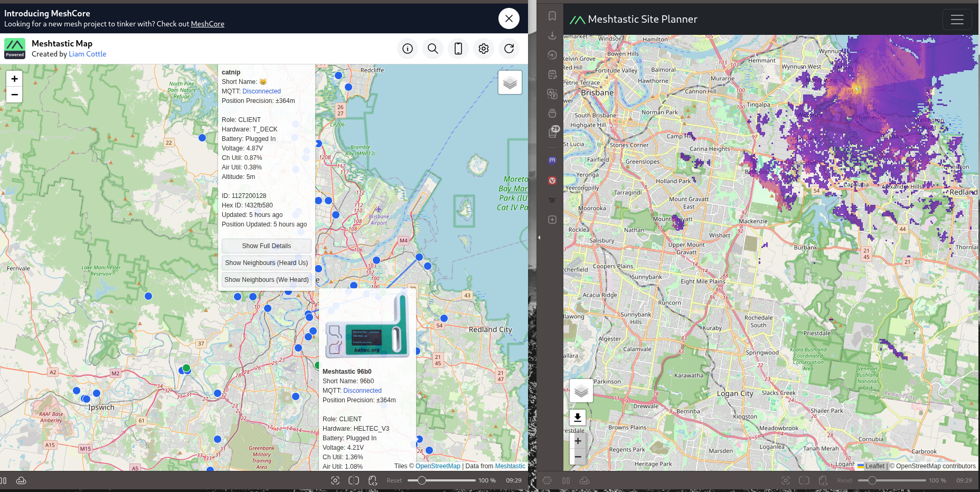The width and height of the screenshot is (980, 492).
Task: Click sync cloud icon in right status bar
Action: pyautogui.click(x=585, y=481)
